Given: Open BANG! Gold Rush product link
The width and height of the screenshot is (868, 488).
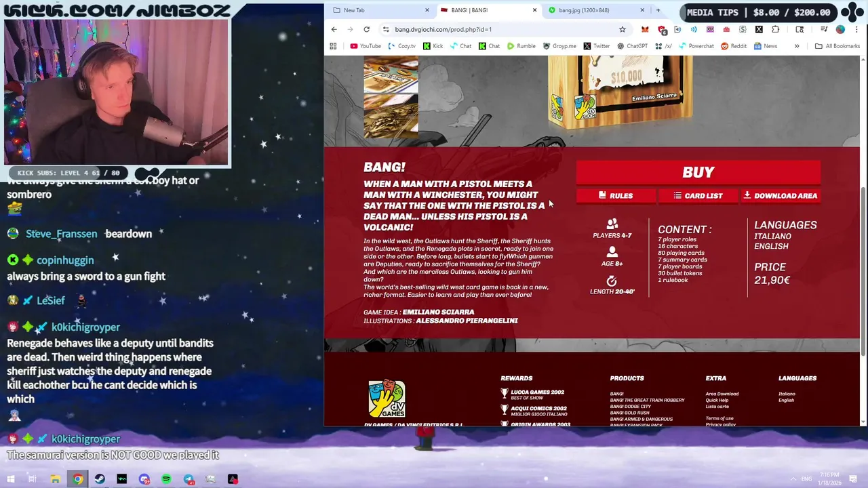Looking at the screenshot, I should pyautogui.click(x=629, y=413).
